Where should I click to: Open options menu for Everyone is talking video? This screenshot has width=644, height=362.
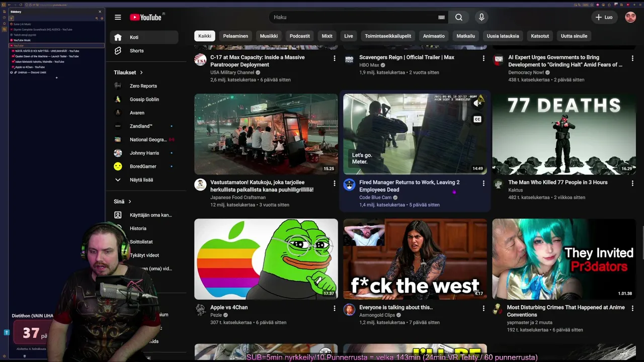tap(483, 308)
